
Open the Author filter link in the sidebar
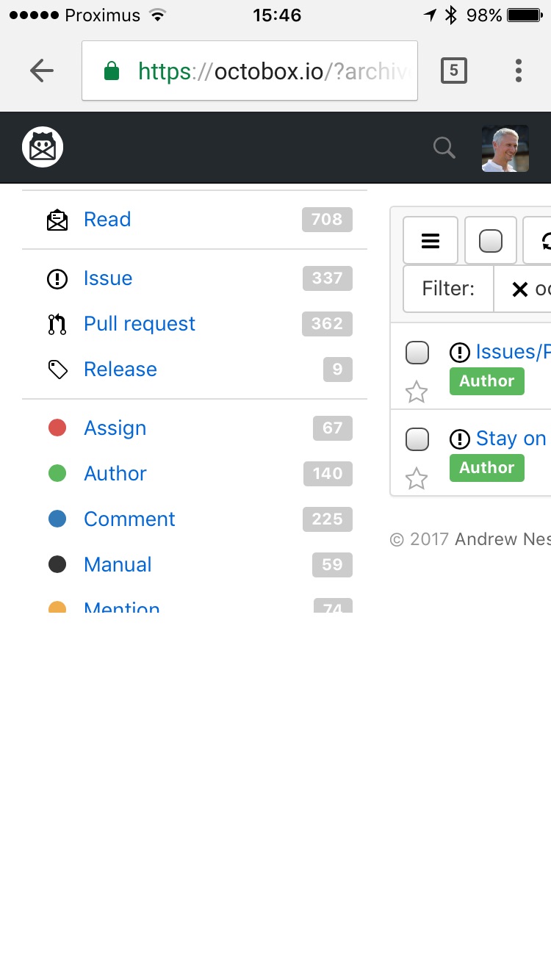[x=115, y=474]
